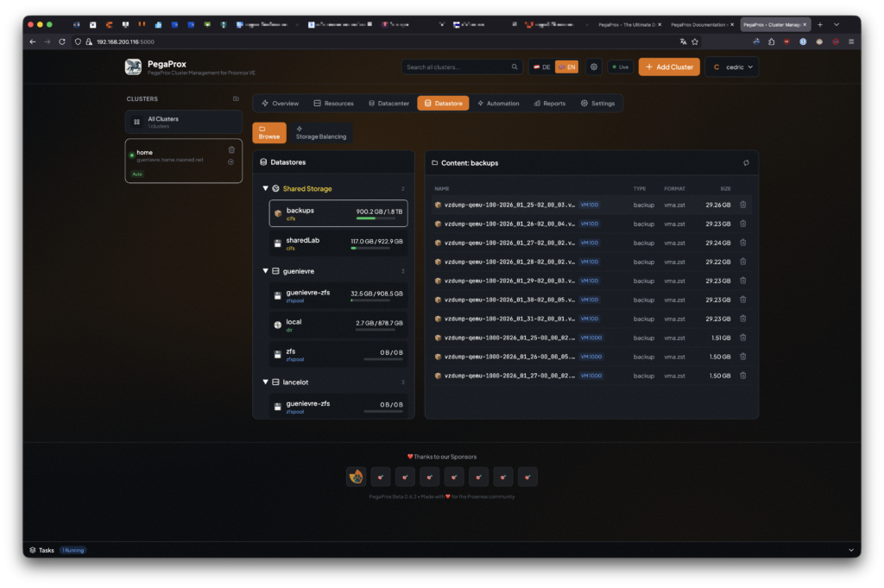
Task: Click in the Search all clusters field
Action: click(456, 66)
